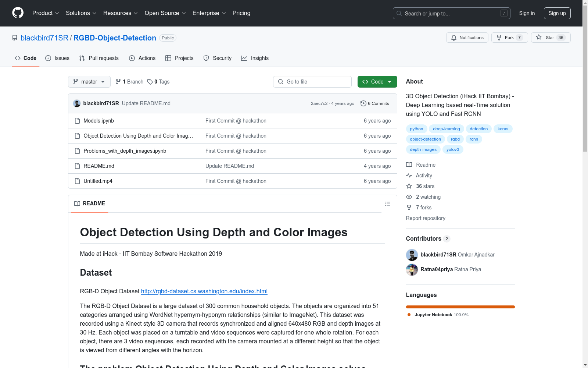This screenshot has width=588, height=368.
Task: Click the rcnn topic tag
Action: 474,139
